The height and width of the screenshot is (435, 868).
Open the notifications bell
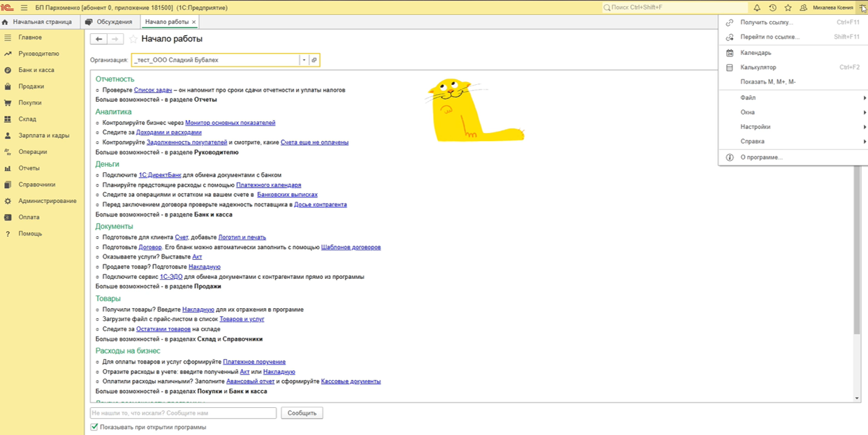757,7
